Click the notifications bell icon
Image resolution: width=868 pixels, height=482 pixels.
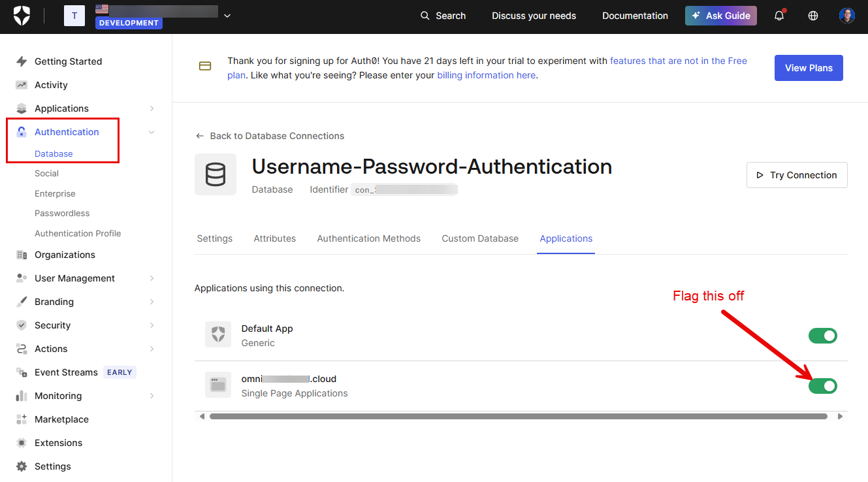(x=779, y=16)
